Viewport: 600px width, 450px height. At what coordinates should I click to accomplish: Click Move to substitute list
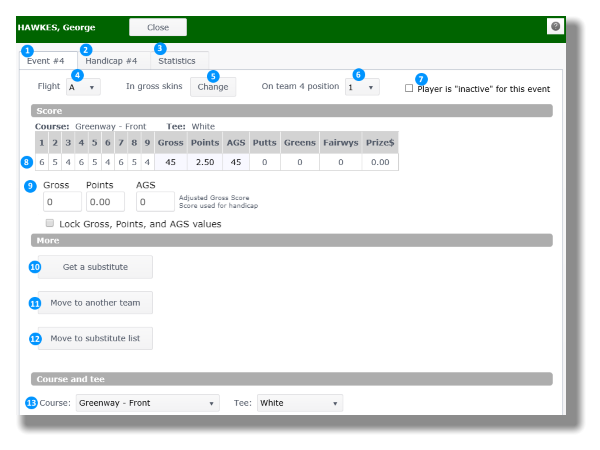[95, 339]
